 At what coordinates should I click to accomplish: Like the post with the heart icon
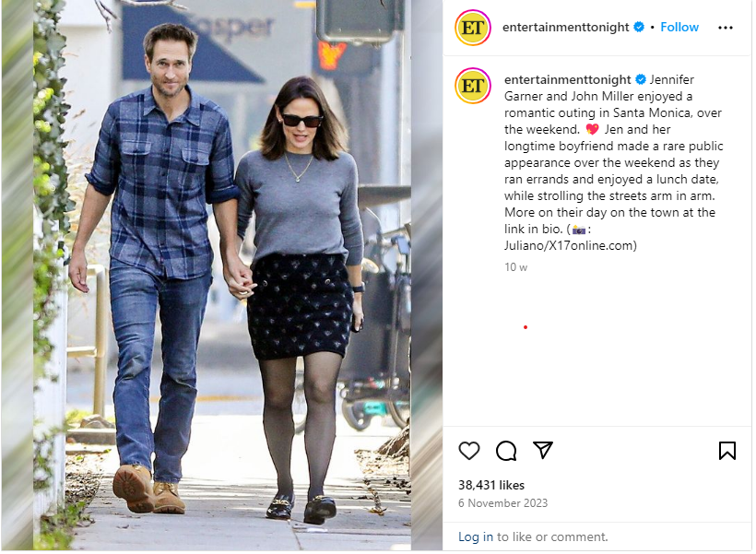point(468,451)
